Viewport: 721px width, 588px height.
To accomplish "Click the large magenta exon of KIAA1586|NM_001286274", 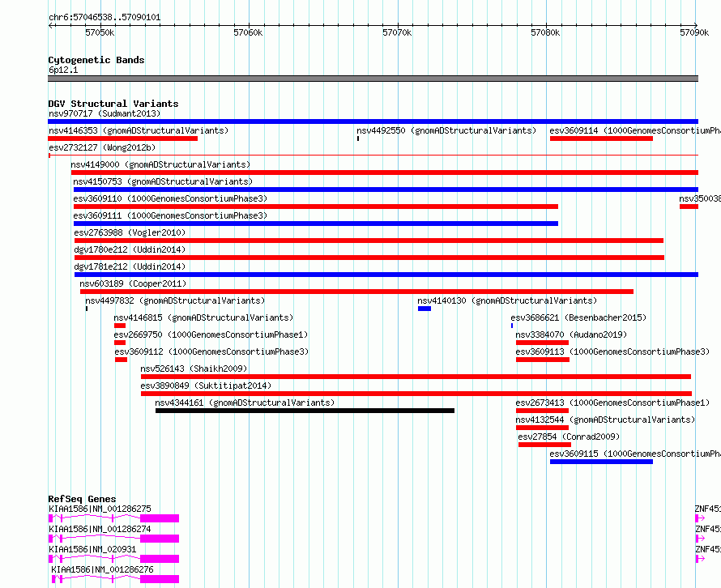I will click(160, 539).
